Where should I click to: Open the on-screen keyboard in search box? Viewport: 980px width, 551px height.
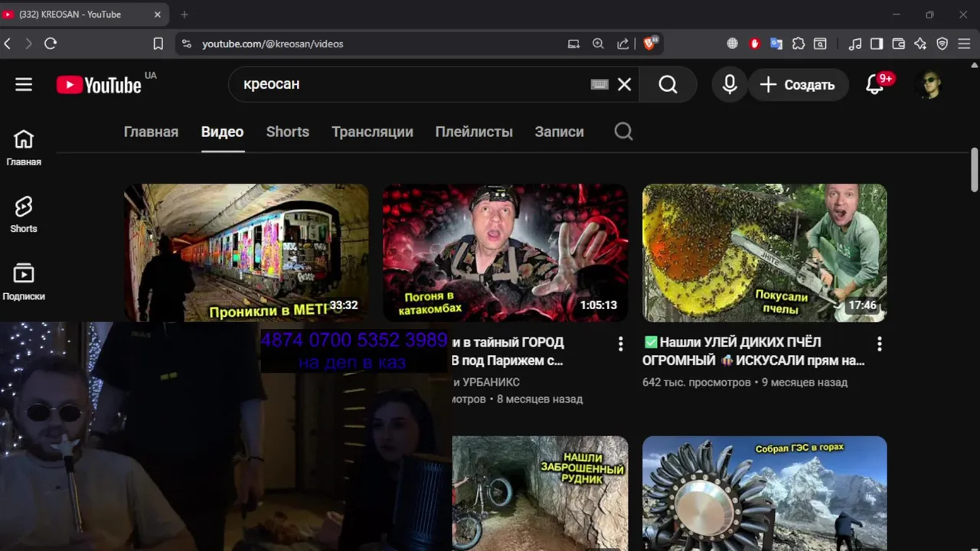tap(599, 85)
